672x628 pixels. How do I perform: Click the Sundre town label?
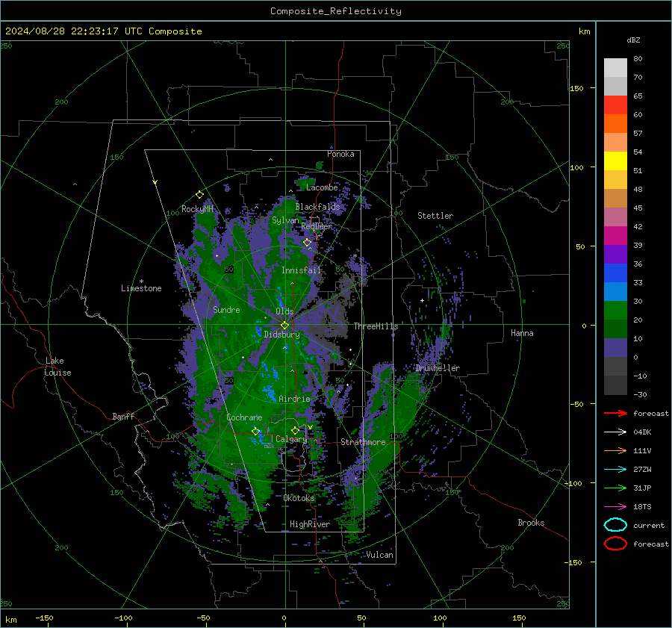tap(226, 310)
